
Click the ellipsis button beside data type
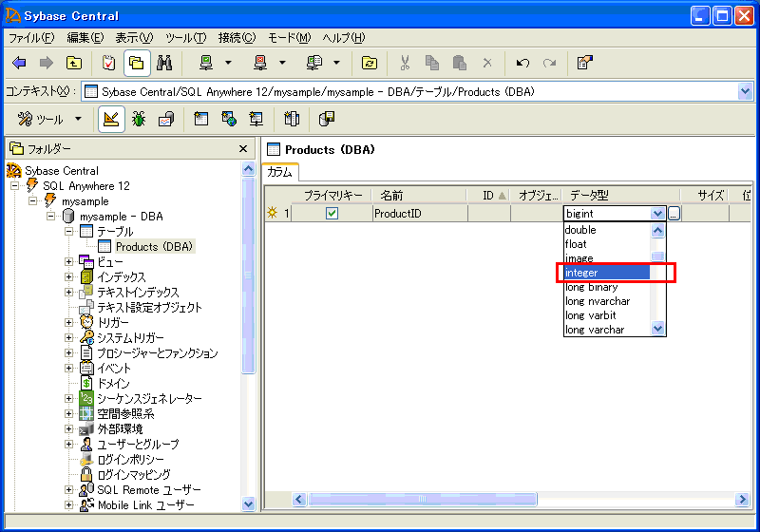pyautogui.click(x=674, y=214)
